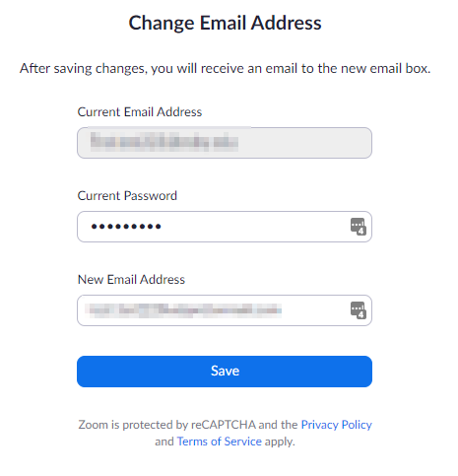
Task: Click the word Zoom in the footer notice
Action: click(x=94, y=425)
